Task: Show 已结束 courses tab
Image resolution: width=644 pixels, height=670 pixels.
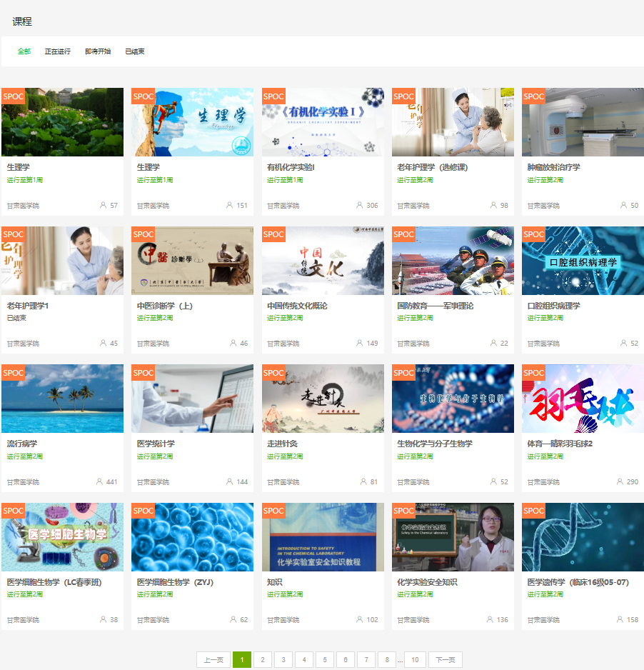Action: (x=135, y=51)
